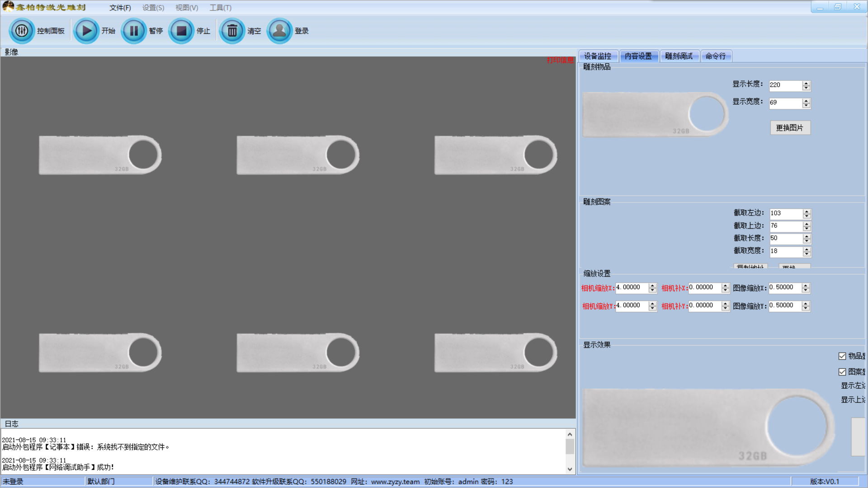Increase 显示长度 value with up arrow

pos(806,83)
